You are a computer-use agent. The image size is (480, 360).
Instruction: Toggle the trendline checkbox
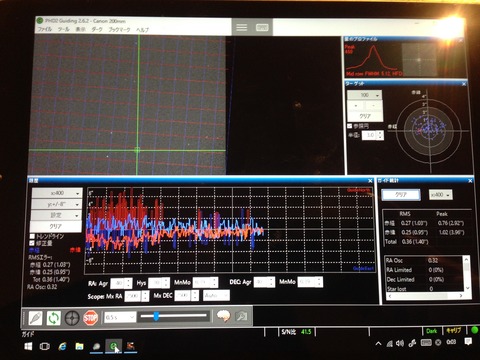(32, 236)
